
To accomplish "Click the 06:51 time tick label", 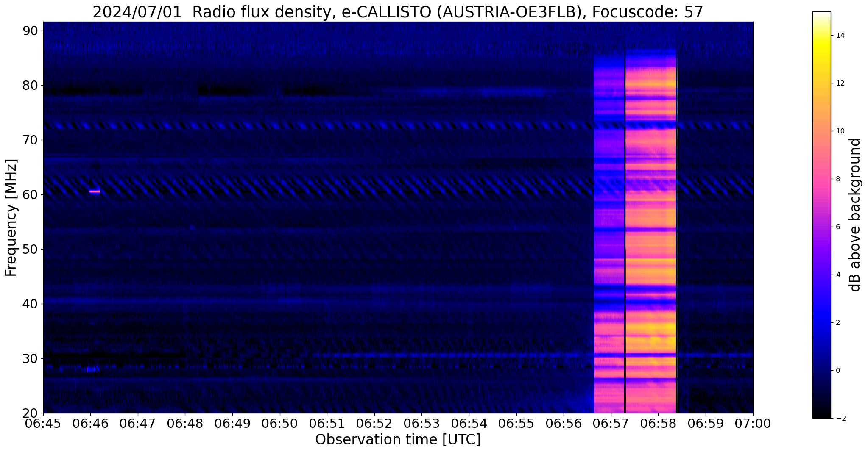I will click(327, 423).
